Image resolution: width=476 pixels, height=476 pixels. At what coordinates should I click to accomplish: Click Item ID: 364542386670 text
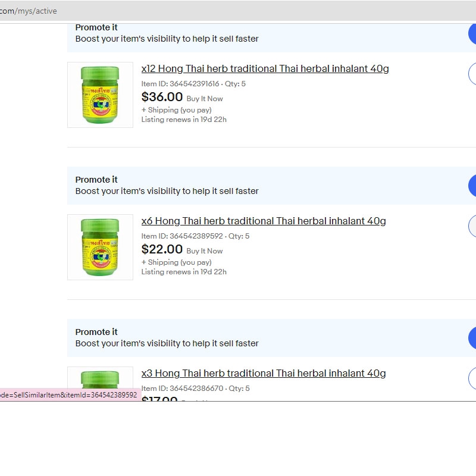(x=182, y=389)
